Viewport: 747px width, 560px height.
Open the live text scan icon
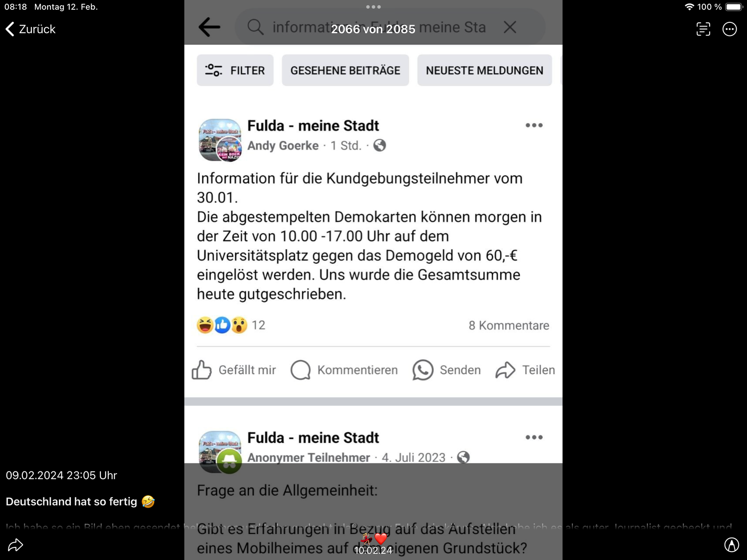click(703, 29)
